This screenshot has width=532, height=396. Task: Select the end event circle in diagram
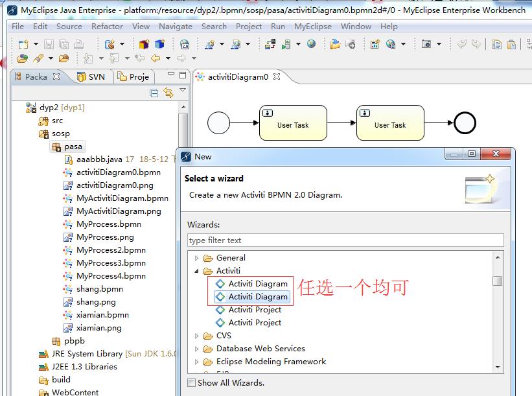pyautogui.click(x=465, y=123)
